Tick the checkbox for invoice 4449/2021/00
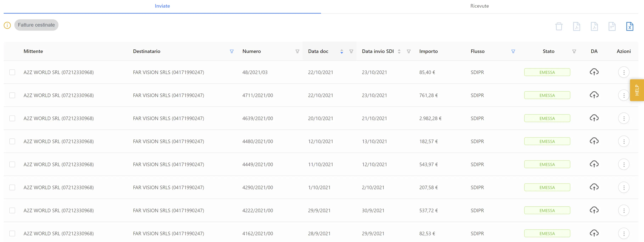 [12, 164]
